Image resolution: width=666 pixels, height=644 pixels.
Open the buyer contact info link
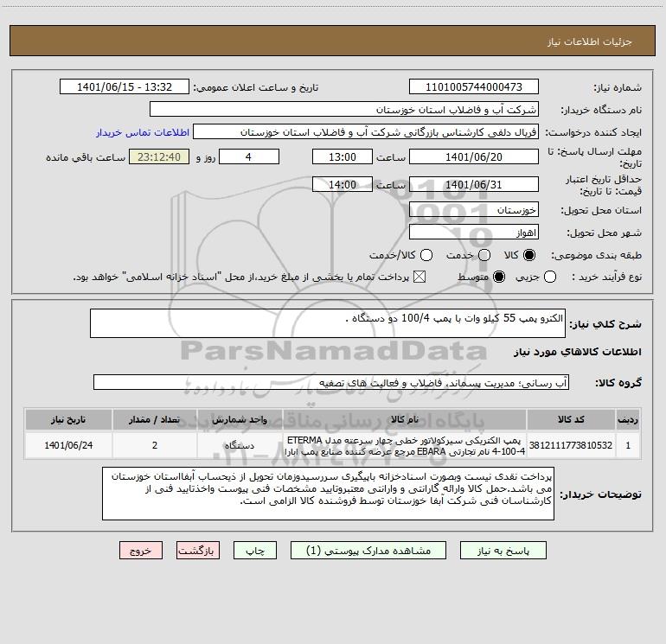tap(143, 132)
